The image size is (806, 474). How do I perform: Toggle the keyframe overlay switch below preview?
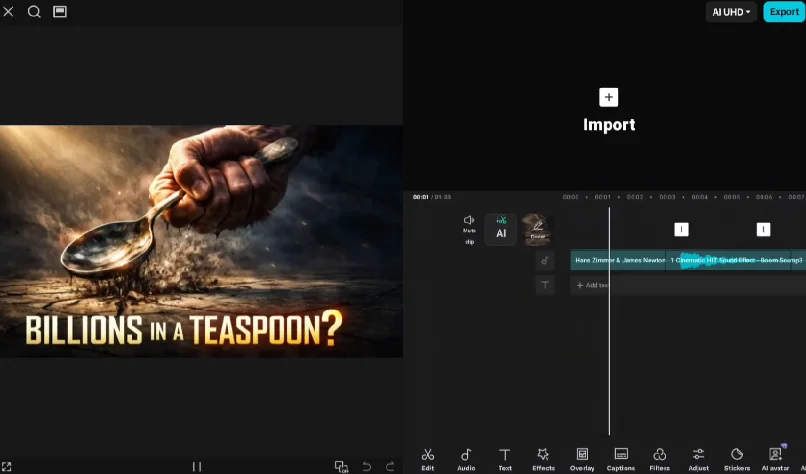(x=341, y=466)
